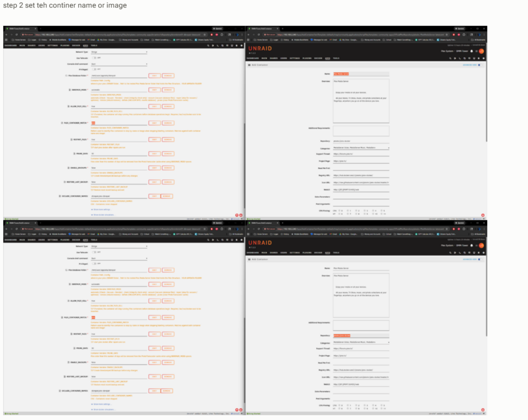This screenshot has width=528, height=420.
Task: Click browser back arrow in top-right window
Action: (249, 35)
